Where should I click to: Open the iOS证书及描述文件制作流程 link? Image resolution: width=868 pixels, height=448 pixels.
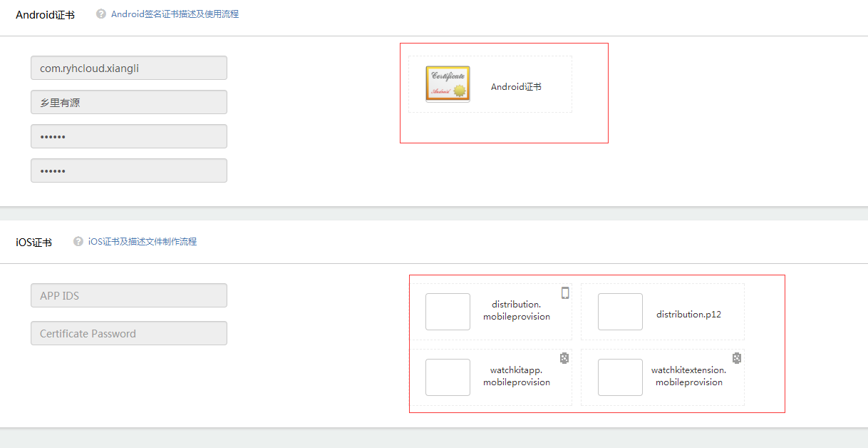click(142, 242)
